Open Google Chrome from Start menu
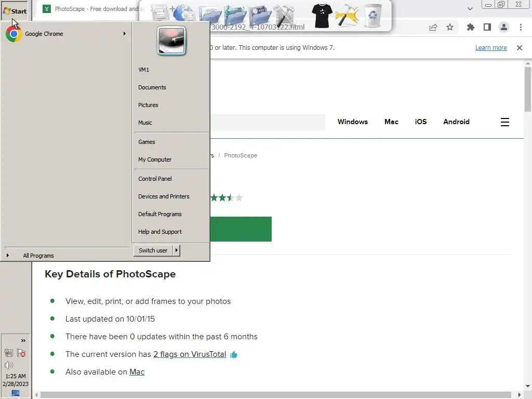This screenshot has width=532, height=399. pyautogui.click(x=65, y=34)
